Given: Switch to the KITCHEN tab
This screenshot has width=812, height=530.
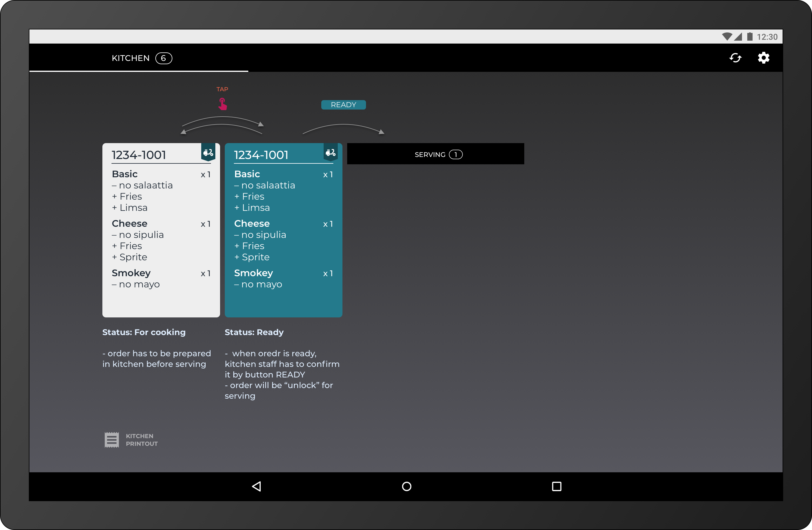Looking at the screenshot, I should pyautogui.click(x=130, y=58).
